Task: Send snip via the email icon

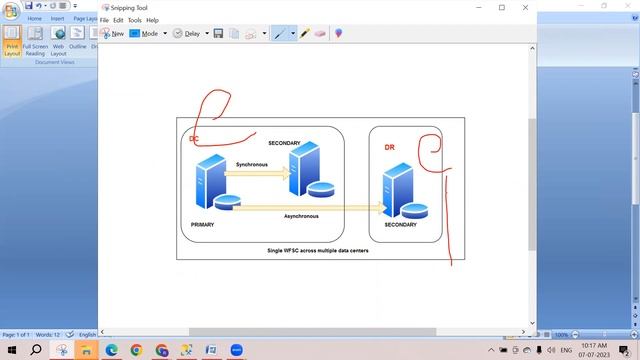Action: coord(251,34)
